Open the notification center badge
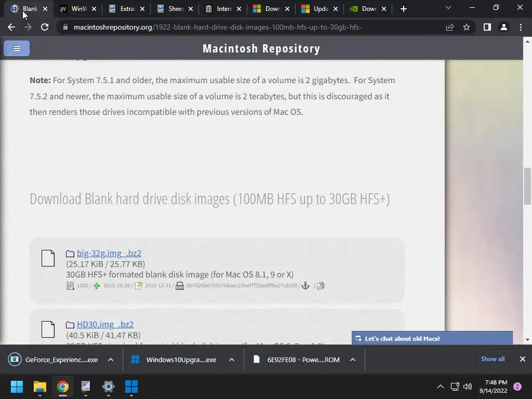The image size is (532, 399). point(517,387)
